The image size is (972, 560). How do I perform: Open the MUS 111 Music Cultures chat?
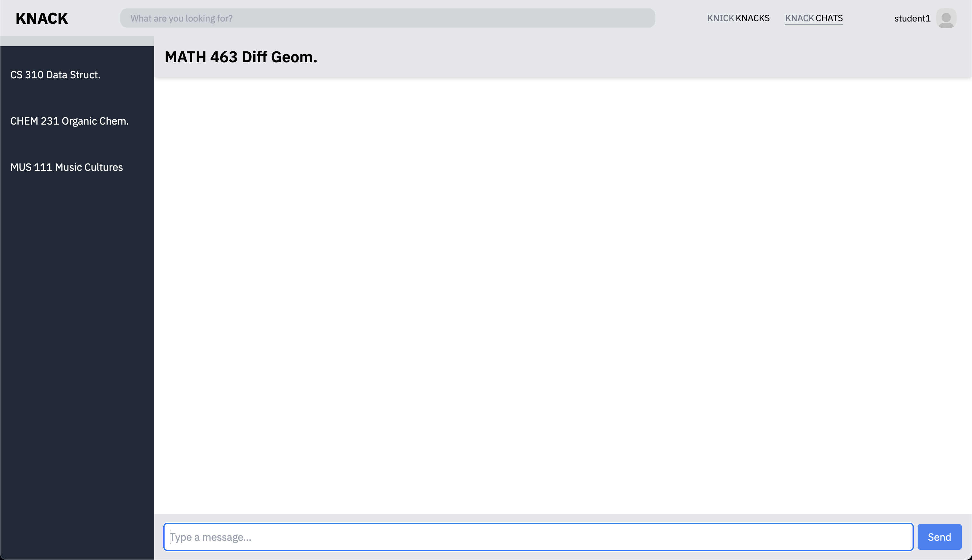[x=66, y=167]
